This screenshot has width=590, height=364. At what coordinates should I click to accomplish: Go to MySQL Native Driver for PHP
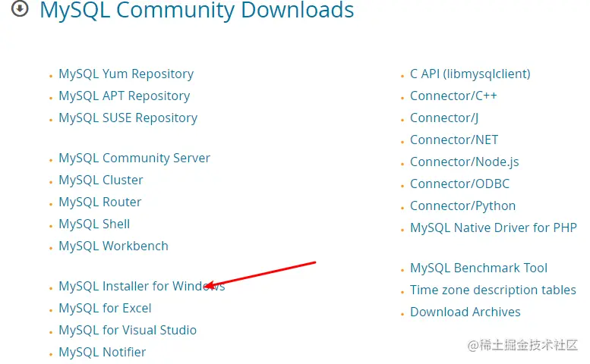494,227
